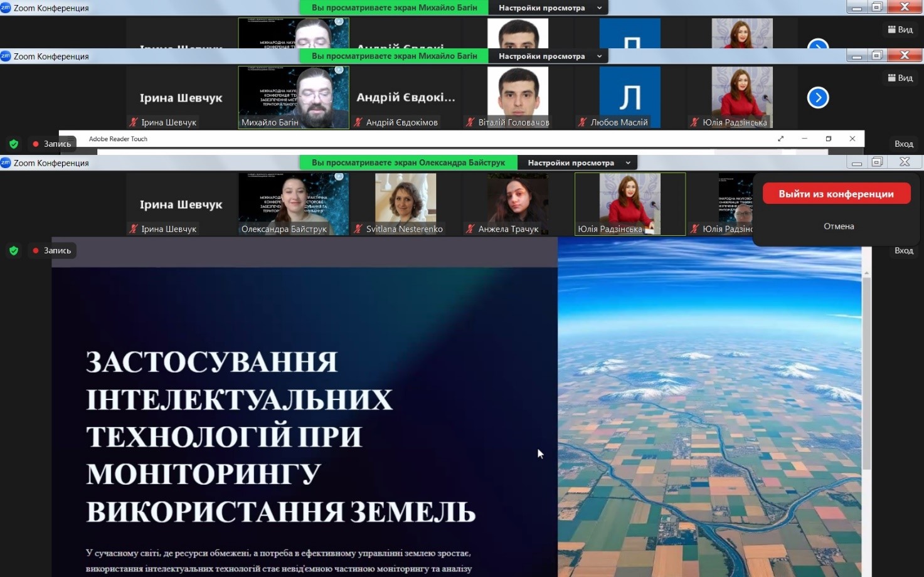Click the muted mic icon next to Svitlana Nesterenko

(x=358, y=229)
